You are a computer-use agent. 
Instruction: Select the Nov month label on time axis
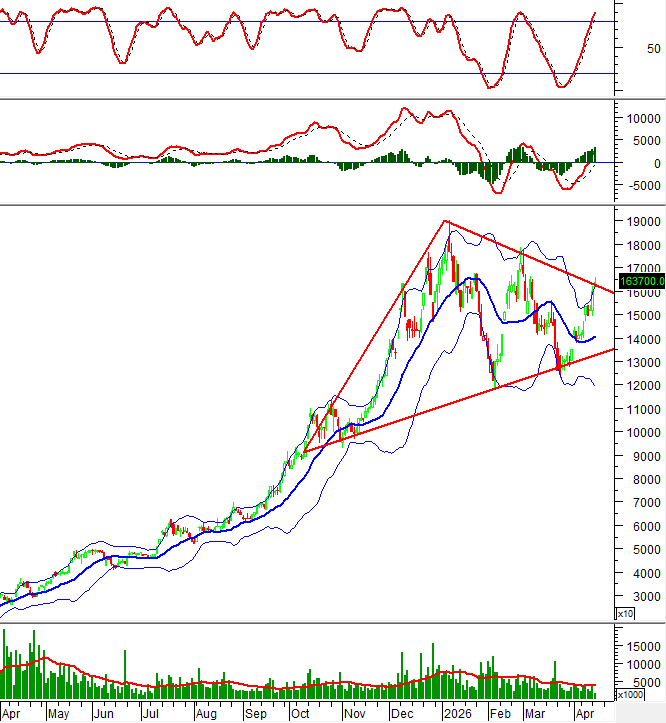click(355, 715)
